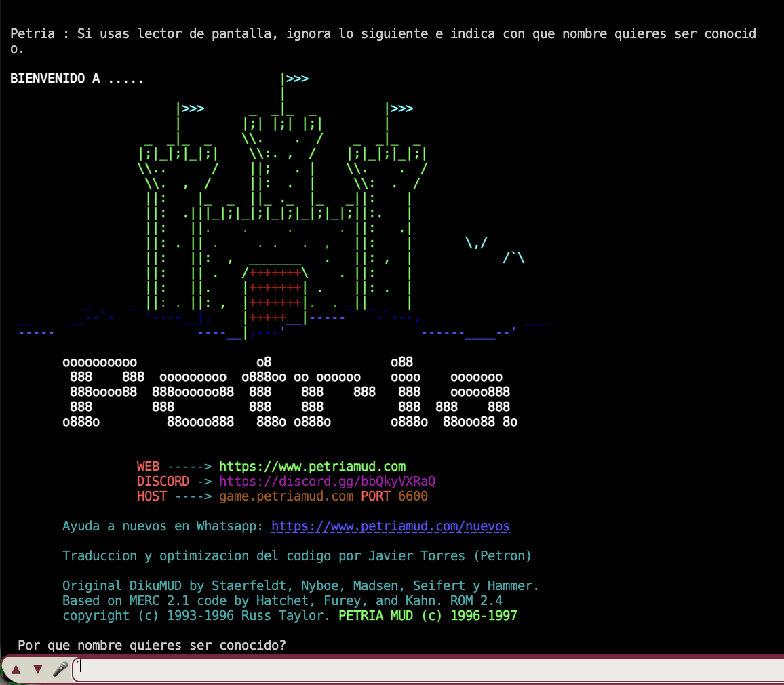Click the 'copyright (c) 1993-1996 Russ Taylor' text
The image size is (784, 685).
(197, 616)
